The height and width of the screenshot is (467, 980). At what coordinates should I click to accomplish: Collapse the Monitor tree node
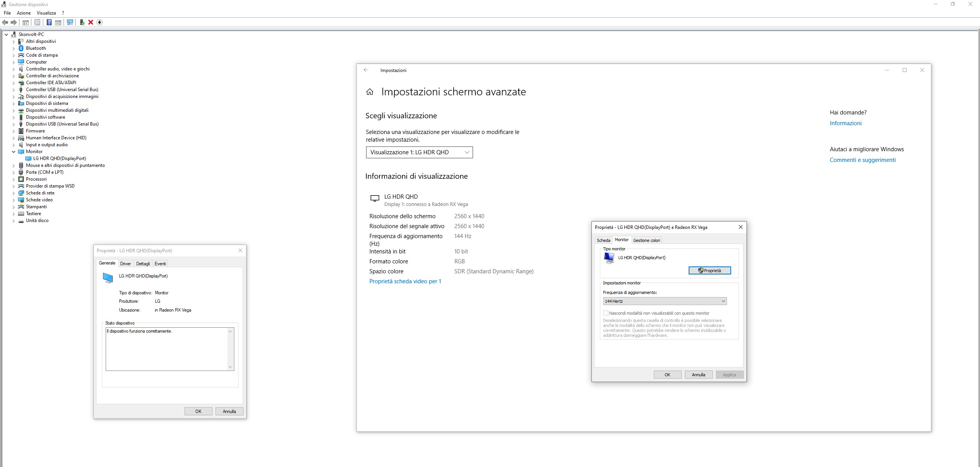pos(14,152)
